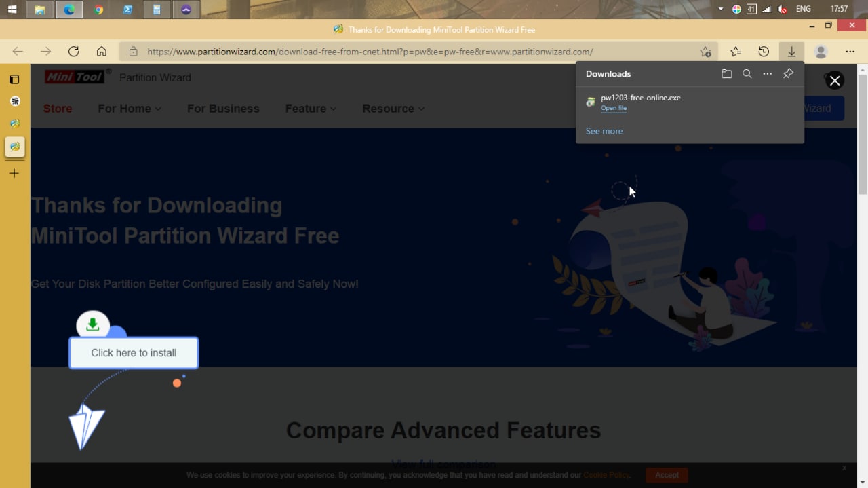Click the scrollbar up arrow

coord(863,69)
